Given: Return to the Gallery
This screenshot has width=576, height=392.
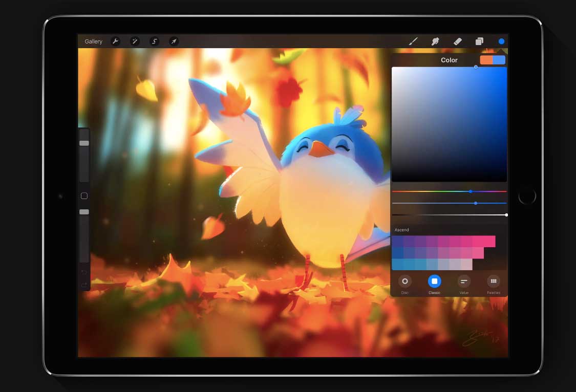Looking at the screenshot, I should [x=93, y=41].
